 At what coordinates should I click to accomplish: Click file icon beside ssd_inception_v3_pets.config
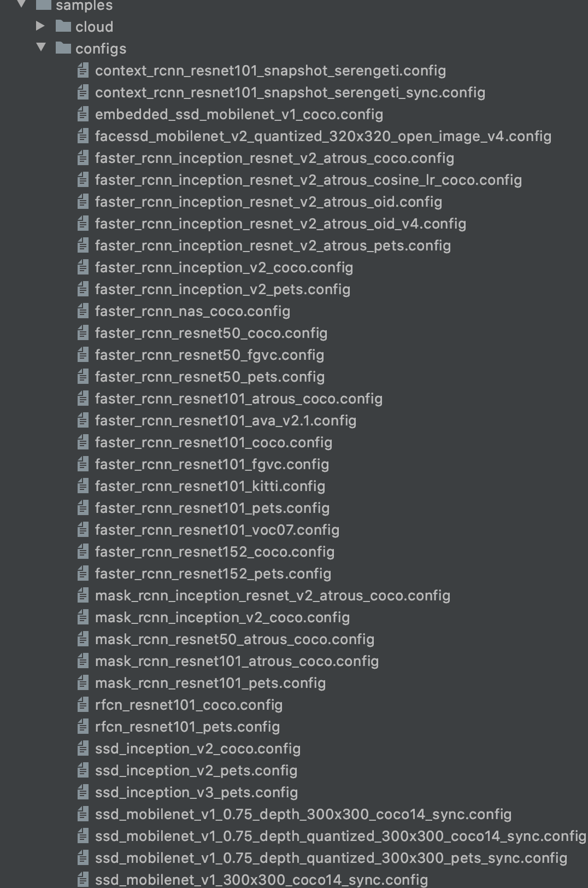(83, 792)
